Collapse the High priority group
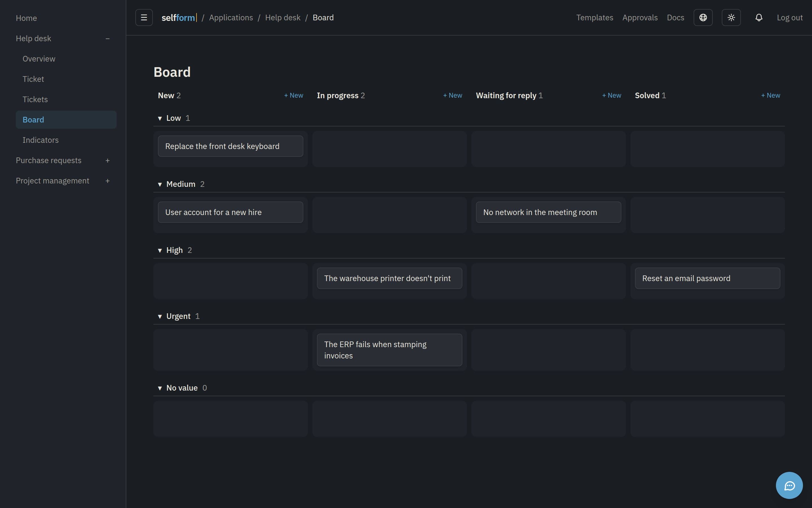 tap(160, 250)
